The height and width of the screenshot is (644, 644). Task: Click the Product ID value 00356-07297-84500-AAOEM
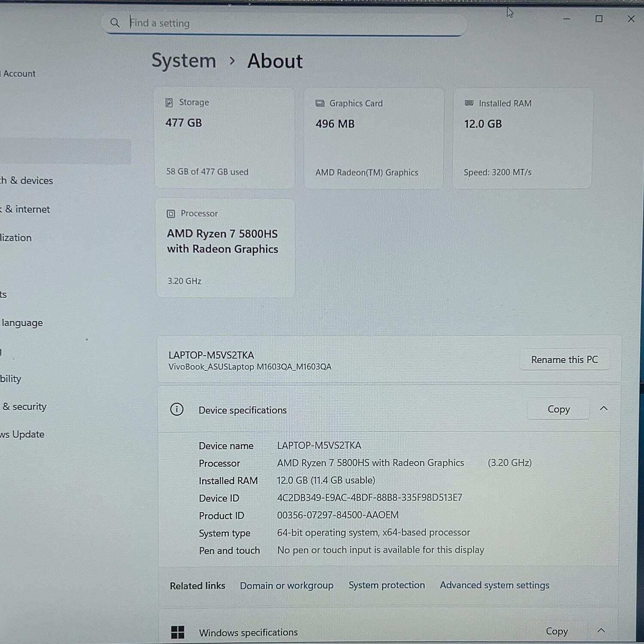click(338, 515)
